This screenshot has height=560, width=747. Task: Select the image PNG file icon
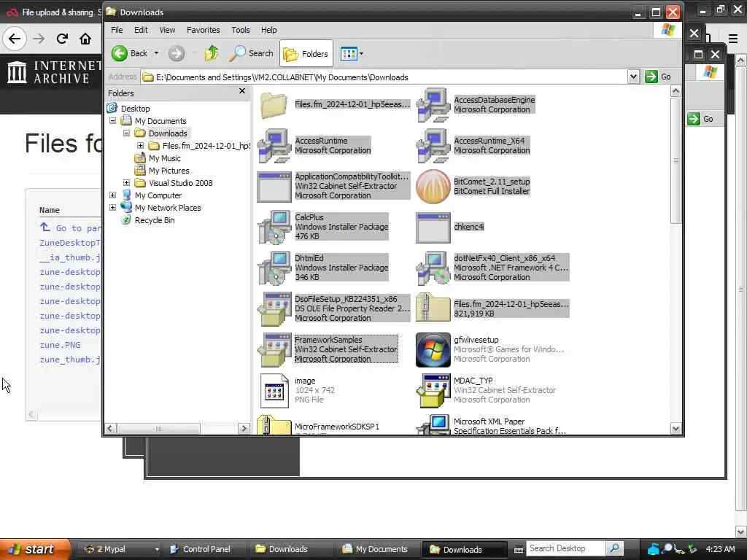274,391
